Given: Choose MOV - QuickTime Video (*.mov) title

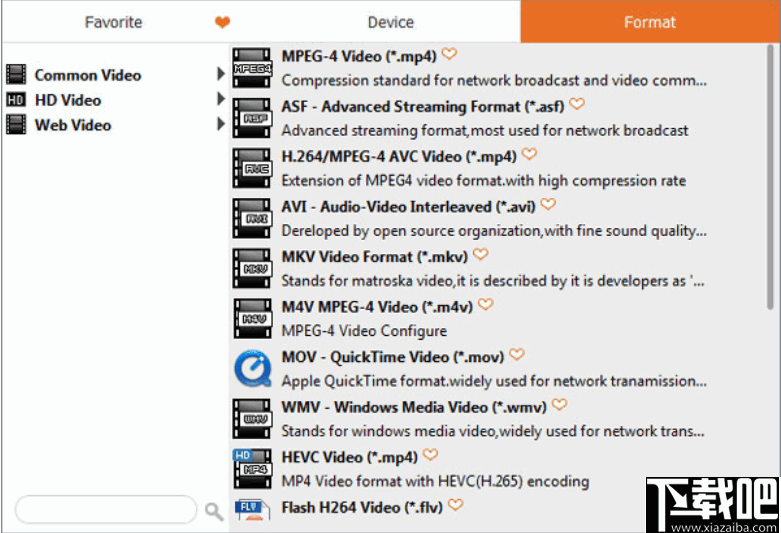Looking at the screenshot, I should (x=393, y=357).
